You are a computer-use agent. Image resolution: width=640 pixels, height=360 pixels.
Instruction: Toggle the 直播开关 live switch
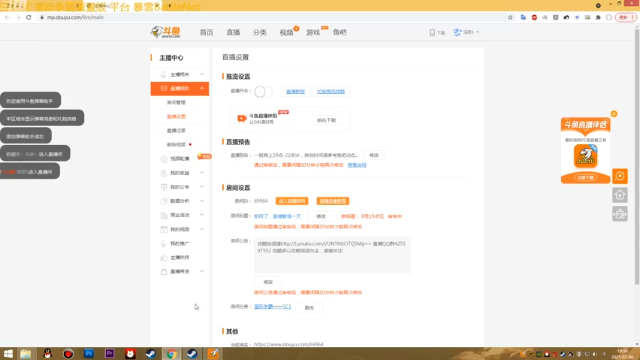(263, 91)
